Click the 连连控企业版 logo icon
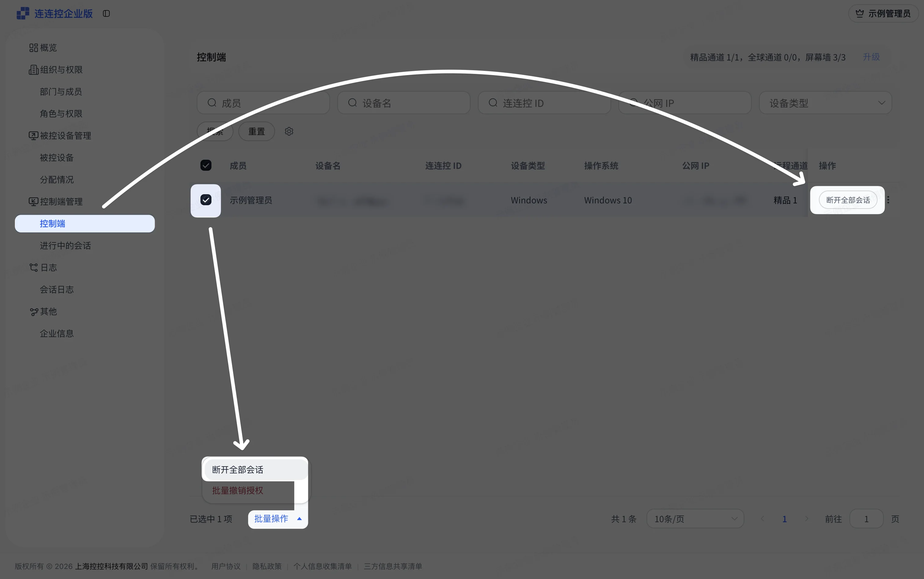 pos(23,13)
